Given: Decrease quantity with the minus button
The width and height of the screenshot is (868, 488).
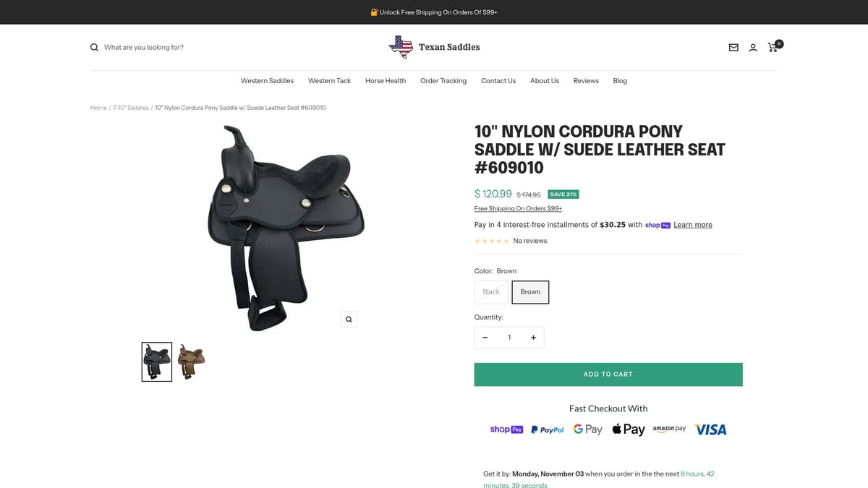Looking at the screenshot, I should 485,337.
